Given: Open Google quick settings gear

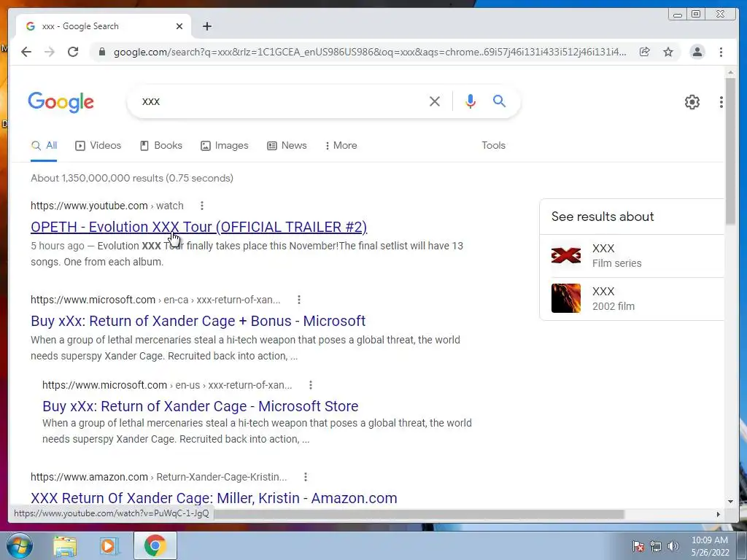Looking at the screenshot, I should (692, 102).
